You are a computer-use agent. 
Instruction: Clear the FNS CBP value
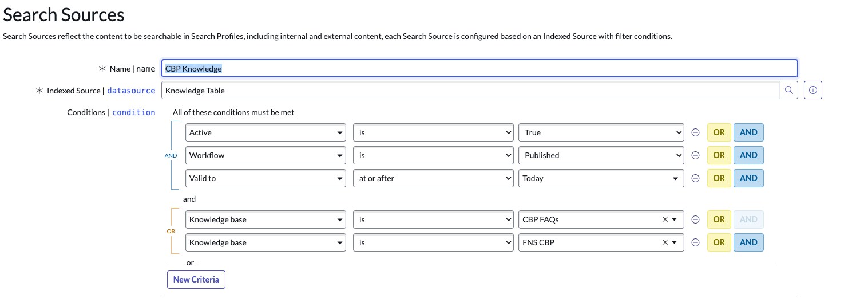[x=665, y=242]
